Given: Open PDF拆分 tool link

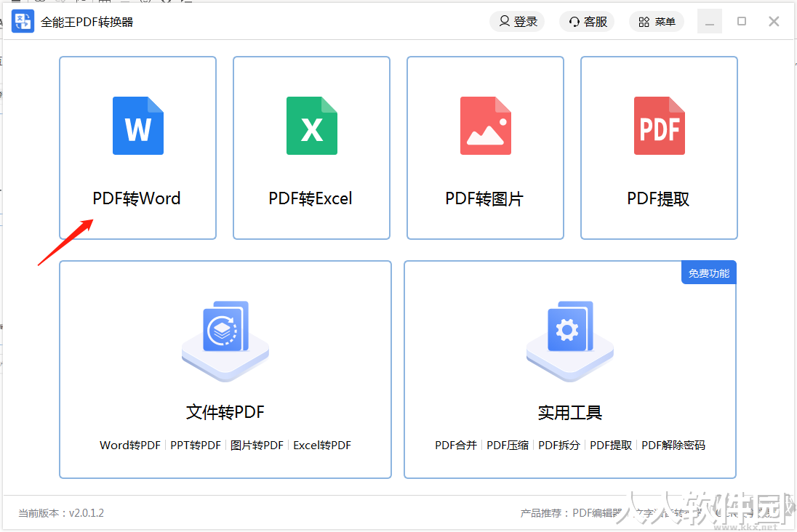Looking at the screenshot, I should 559,445.
